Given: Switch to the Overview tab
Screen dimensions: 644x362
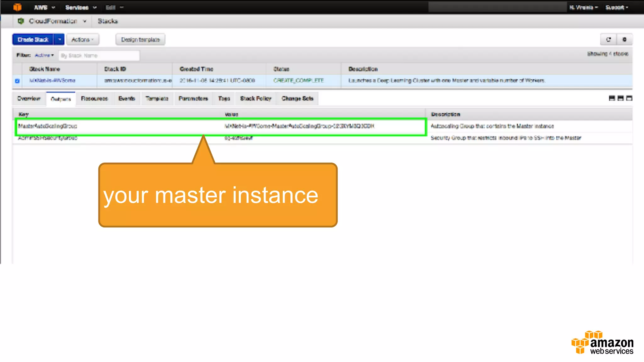Looking at the screenshot, I should [29, 99].
